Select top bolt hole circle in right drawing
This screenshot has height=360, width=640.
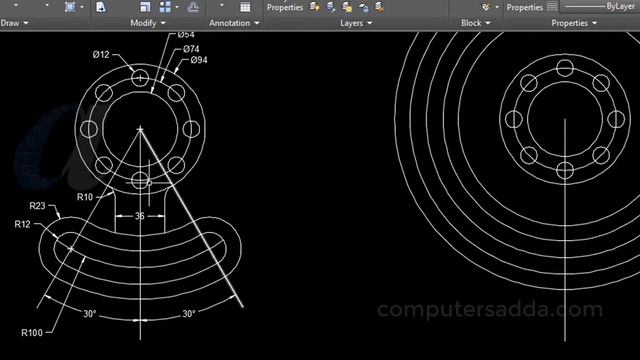(565, 68)
